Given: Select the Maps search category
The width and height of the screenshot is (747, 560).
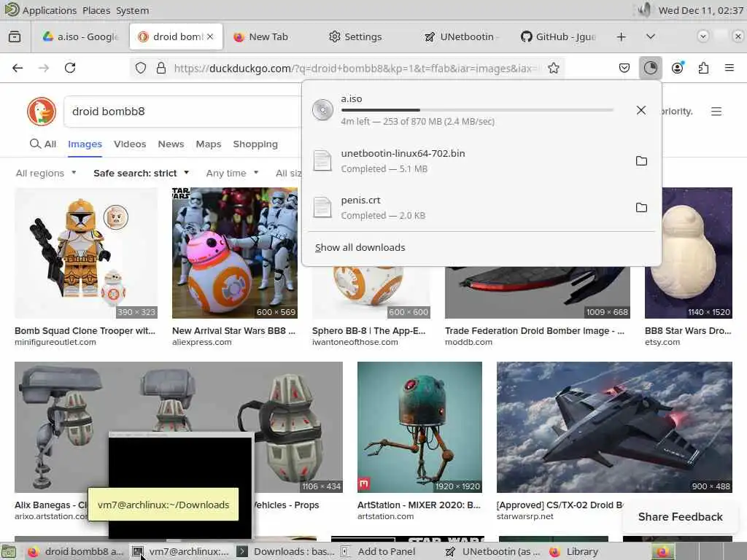Looking at the screenshot, I should click(x=208, y=144).
